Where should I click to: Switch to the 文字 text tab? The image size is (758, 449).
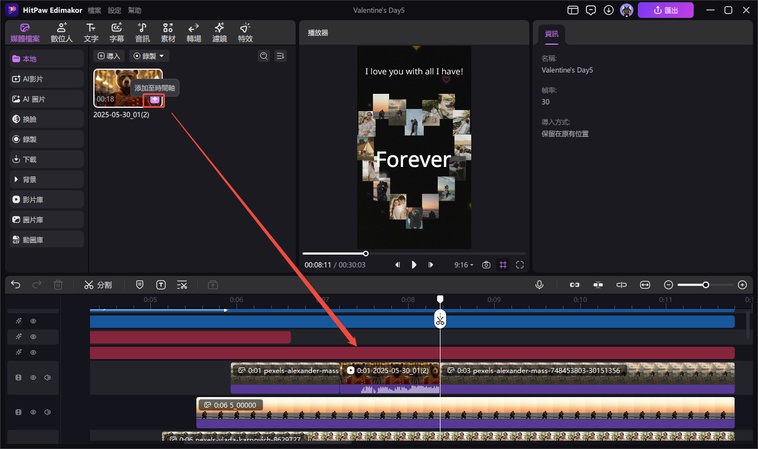[x=91, y=32]
